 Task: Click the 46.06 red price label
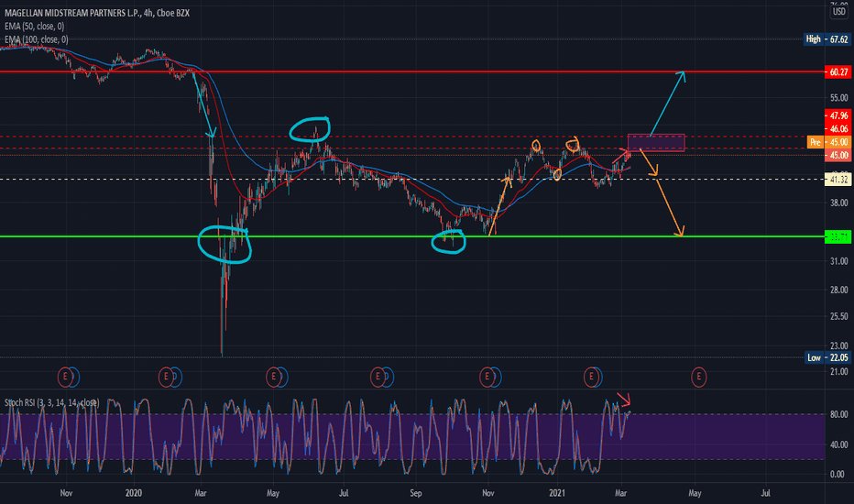point(838,129)
